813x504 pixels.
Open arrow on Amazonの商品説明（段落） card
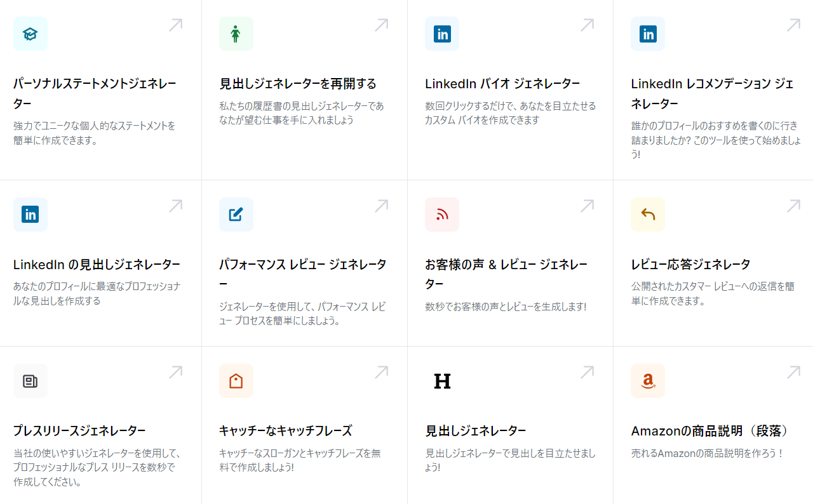click(793, 372)
